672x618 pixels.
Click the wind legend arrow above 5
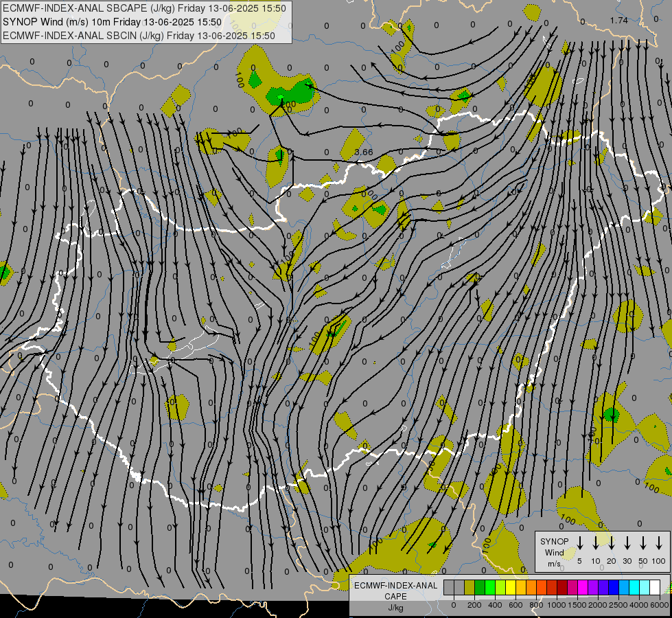coord(580,543)
